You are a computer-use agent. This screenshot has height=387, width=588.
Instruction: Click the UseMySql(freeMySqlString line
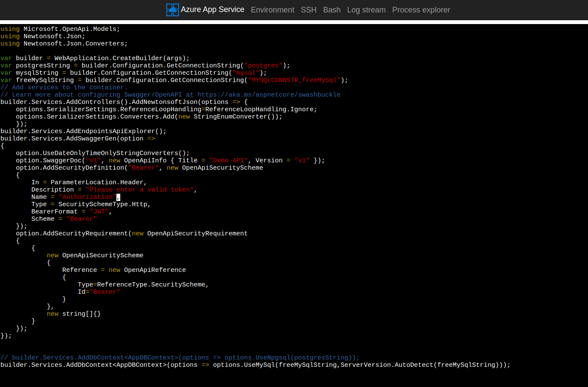(256, 365)
